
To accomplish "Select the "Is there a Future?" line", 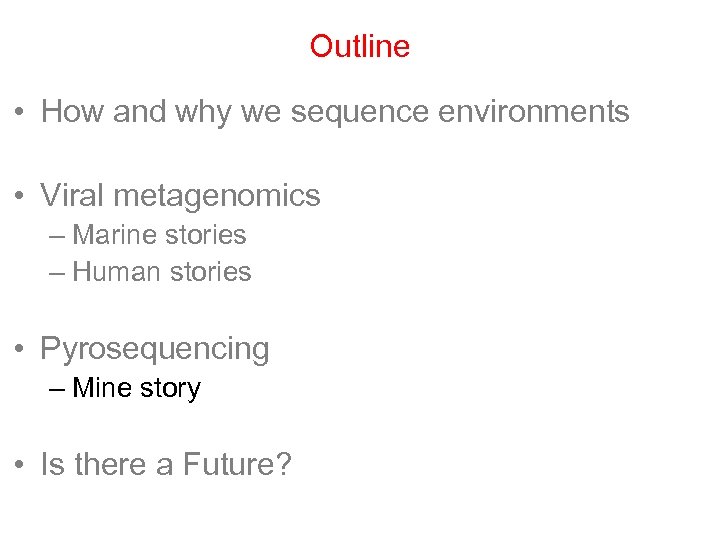I will (166, 465).
